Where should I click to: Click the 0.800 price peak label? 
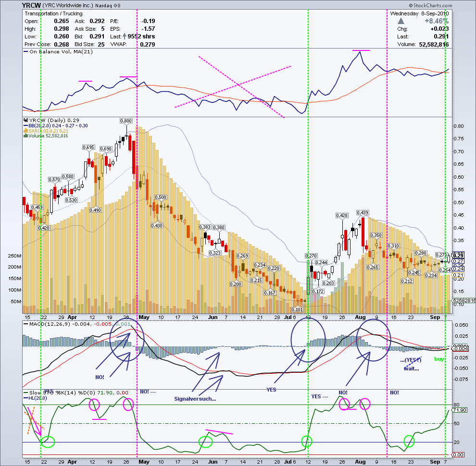pyautogui.click(x=126, y=121)
